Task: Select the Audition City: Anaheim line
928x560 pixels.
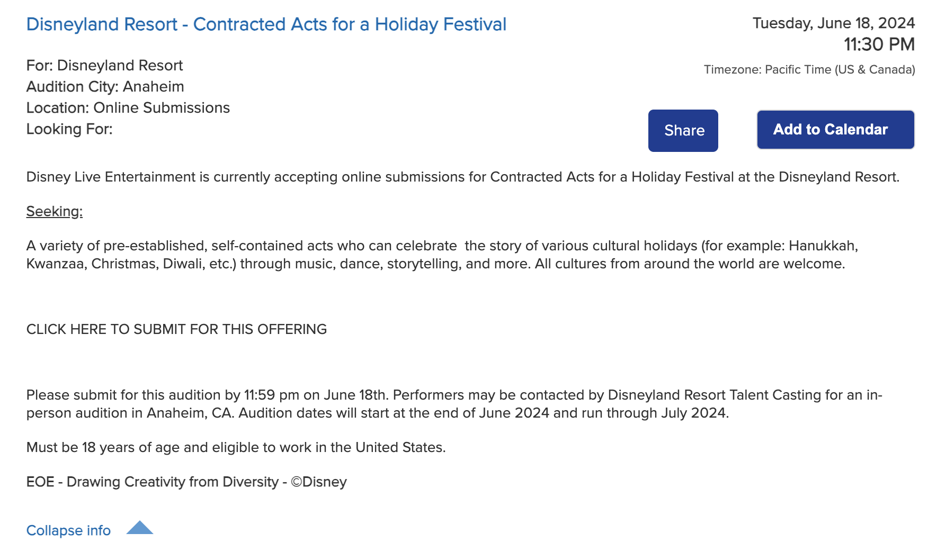Action: click(105, 87)
